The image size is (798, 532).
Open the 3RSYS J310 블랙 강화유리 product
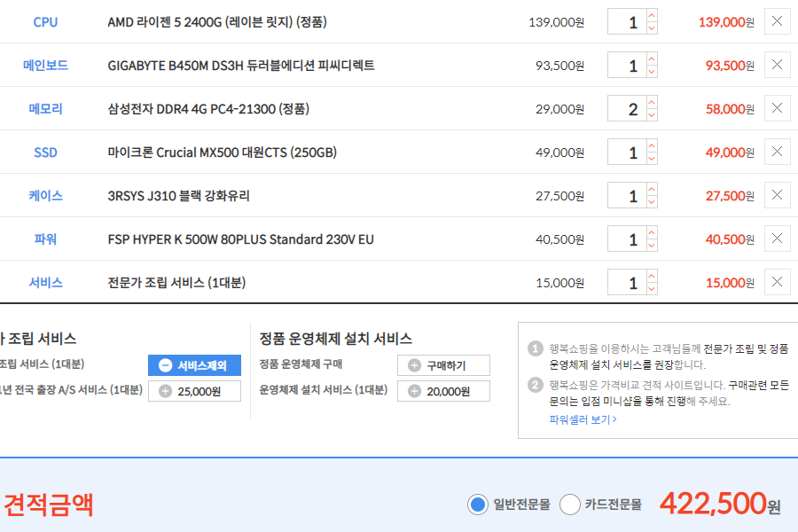(x=178, y=196)
